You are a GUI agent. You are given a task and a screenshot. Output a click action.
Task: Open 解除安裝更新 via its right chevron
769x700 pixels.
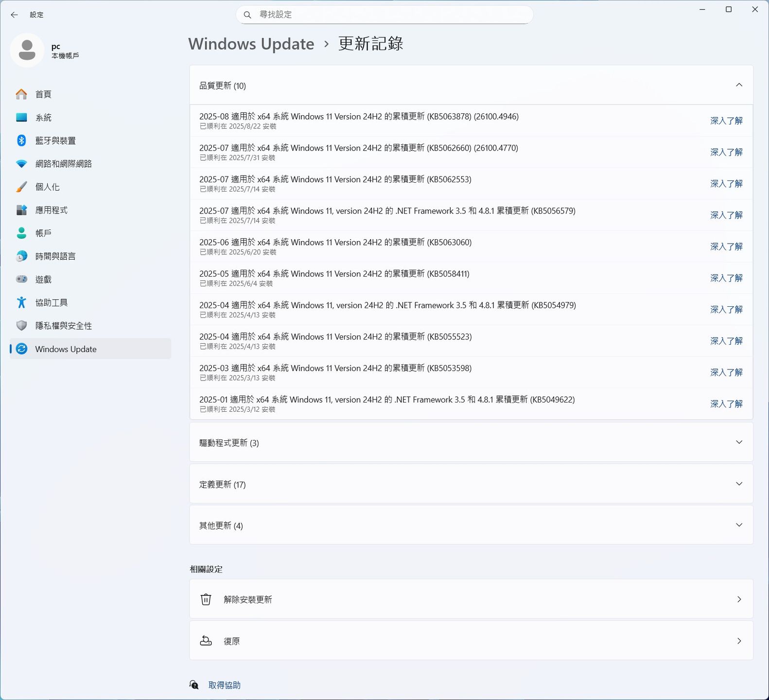739,599
